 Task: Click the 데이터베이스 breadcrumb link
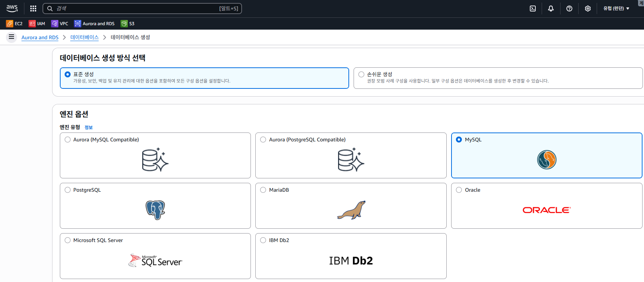coord(85,37)
